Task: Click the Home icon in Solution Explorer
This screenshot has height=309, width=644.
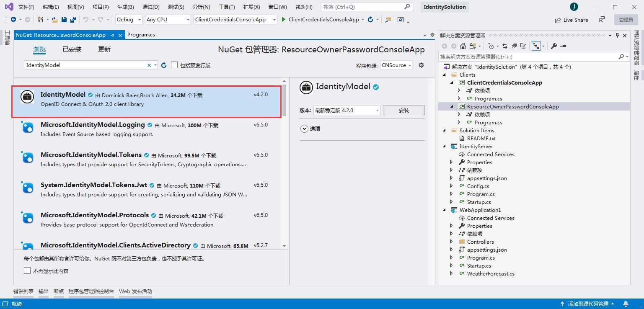Action: pyautogui.click(x=463, y=46)
